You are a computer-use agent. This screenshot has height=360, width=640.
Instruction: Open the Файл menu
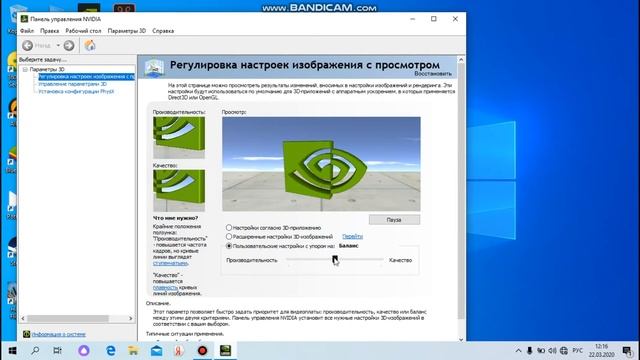(x=27, y=31)
